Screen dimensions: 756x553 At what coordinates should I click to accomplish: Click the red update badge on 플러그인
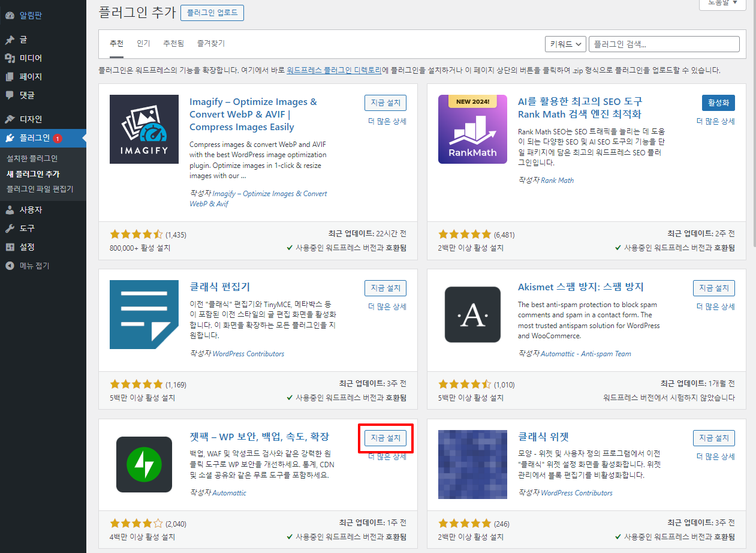(57, 139)
